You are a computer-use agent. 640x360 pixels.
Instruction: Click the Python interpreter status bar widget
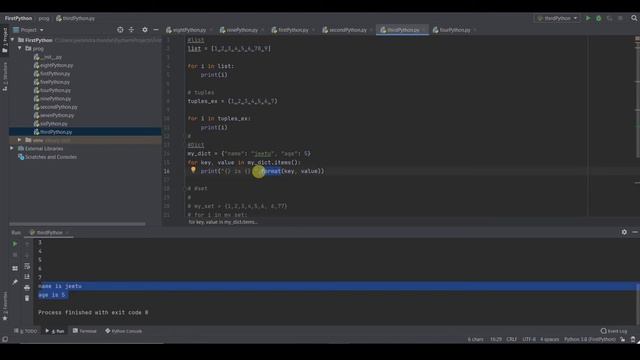click(590, 340)
